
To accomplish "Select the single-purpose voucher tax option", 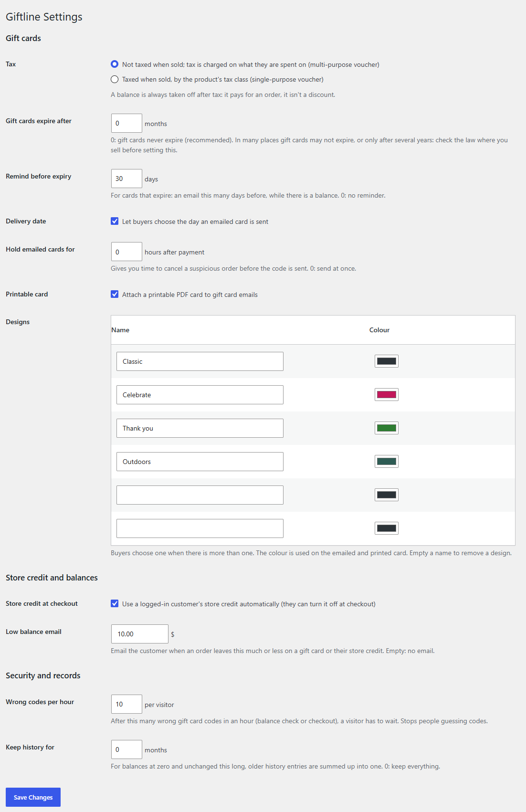I will [115, 79].
